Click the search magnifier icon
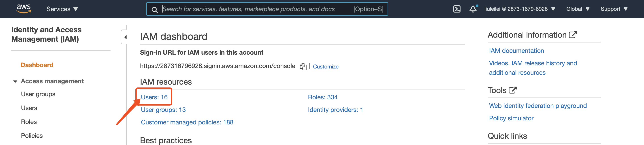This screenshot has height=145, width=644. (x=155, y=10)
